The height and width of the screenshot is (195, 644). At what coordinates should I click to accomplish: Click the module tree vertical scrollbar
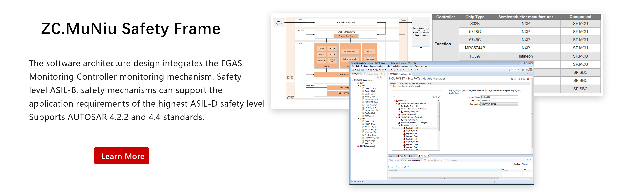(x=439, y=125)
